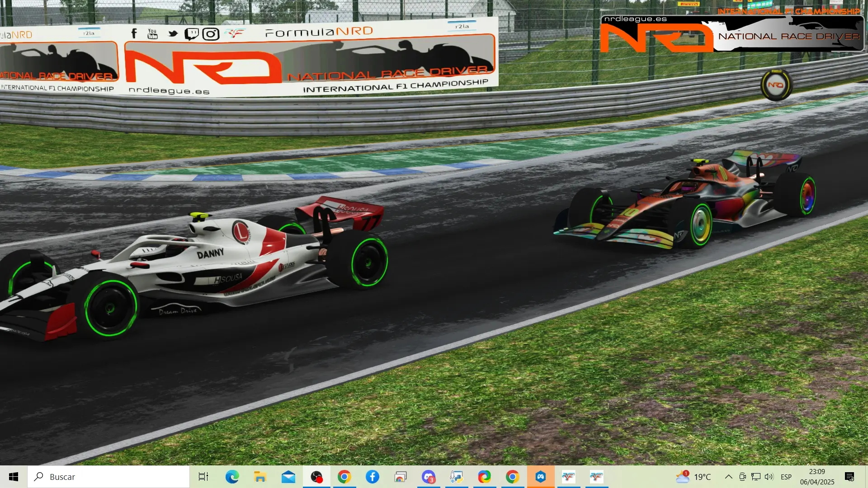Click the Python rocket taskbar icon
Image resolution: width=868 pixels, height=488 pixels.
pyautogui.click(x=457, y=477)
